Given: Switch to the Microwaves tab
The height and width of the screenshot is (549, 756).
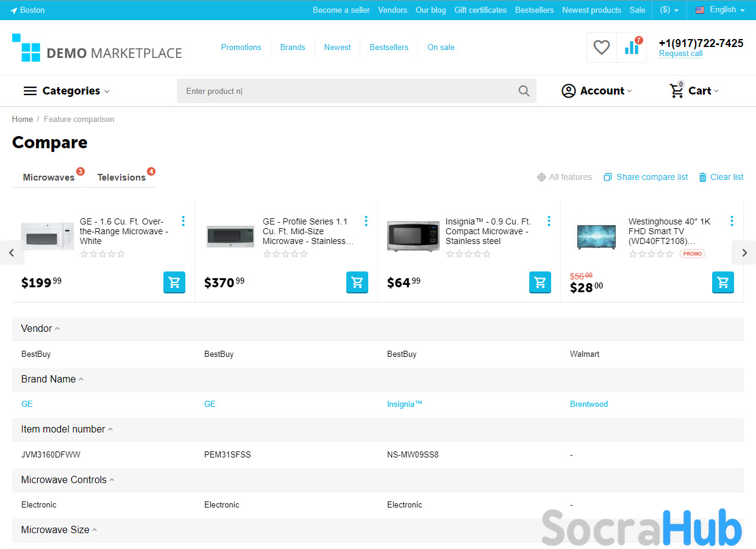Looking at the screenshot, I should click(49, 177).
